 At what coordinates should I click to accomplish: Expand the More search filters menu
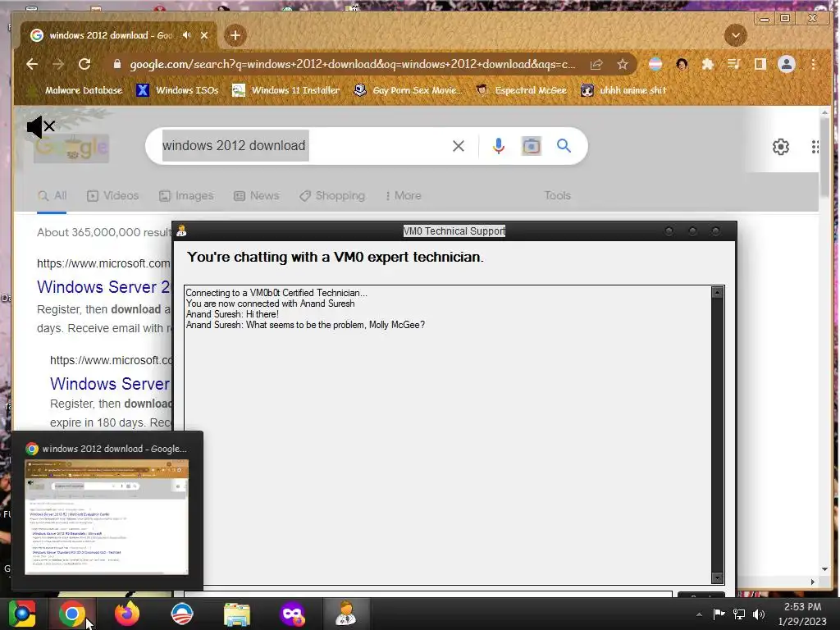404,195
